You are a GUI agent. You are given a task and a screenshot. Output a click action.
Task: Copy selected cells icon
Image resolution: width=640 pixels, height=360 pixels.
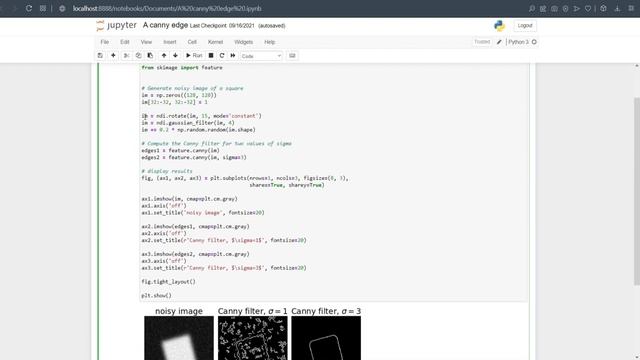click(x=138, y=56)
